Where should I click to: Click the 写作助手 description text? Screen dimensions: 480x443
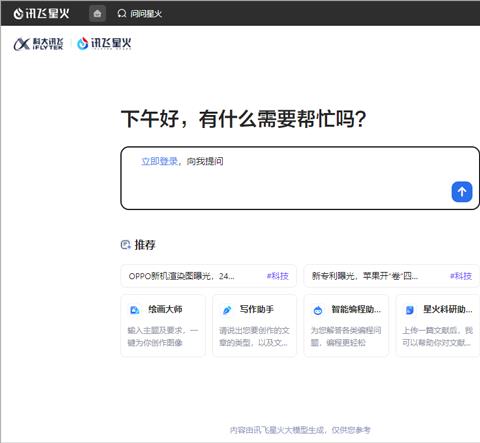tap(254, 336)
